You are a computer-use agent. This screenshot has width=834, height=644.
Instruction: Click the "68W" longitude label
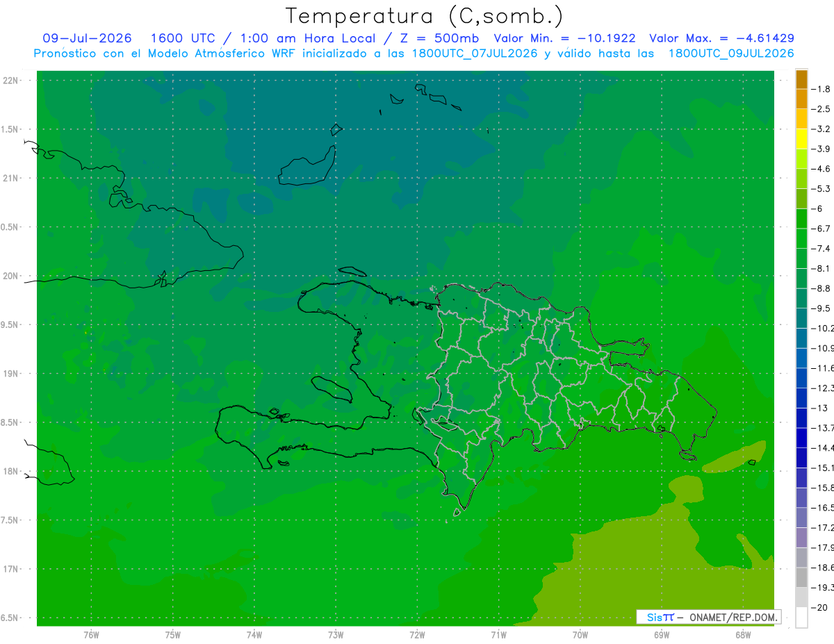(x=743, y=635)
